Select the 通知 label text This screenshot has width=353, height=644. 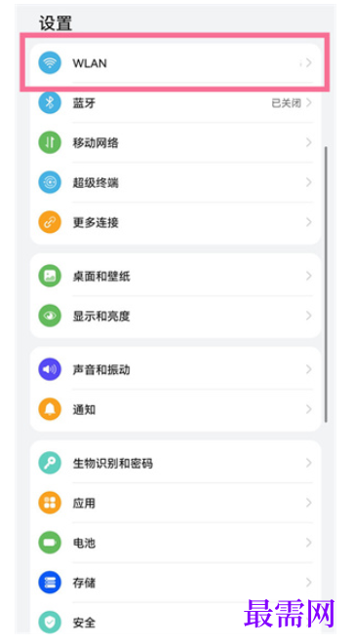pos(84,409)
